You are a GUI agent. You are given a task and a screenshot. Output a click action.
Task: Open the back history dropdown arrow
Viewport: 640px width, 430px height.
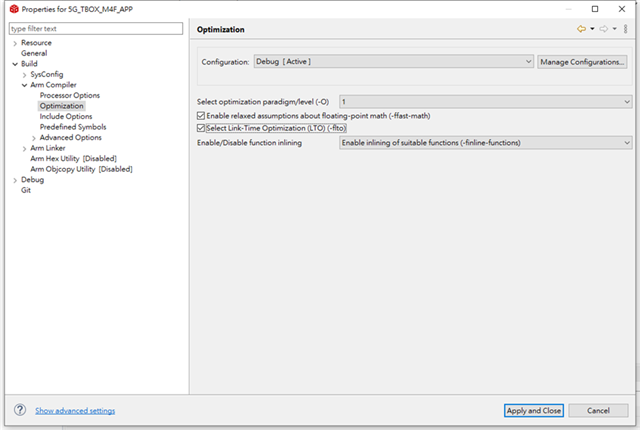coord(592,29)
